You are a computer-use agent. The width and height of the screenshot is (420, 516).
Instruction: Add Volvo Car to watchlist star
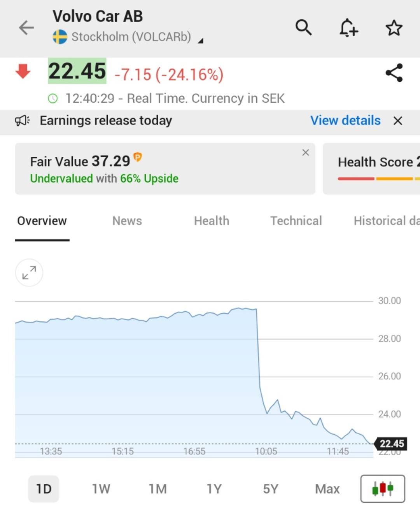click(394, 28)
